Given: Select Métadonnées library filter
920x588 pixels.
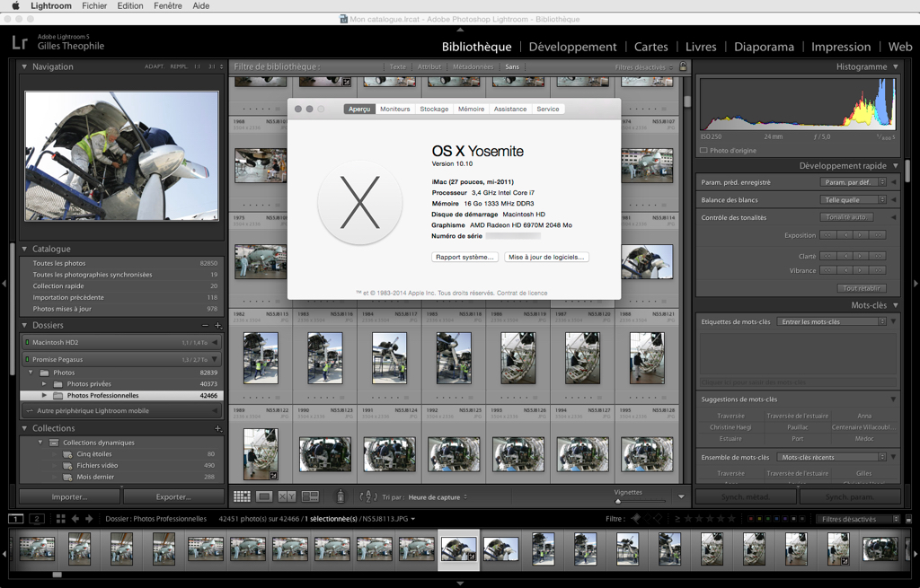Looking at the screenshot, I should 473,66.
